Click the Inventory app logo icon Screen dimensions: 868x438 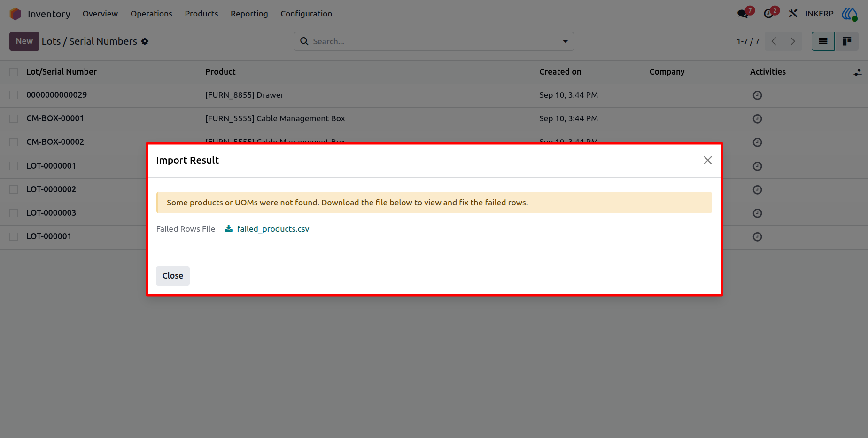(15, 14)
